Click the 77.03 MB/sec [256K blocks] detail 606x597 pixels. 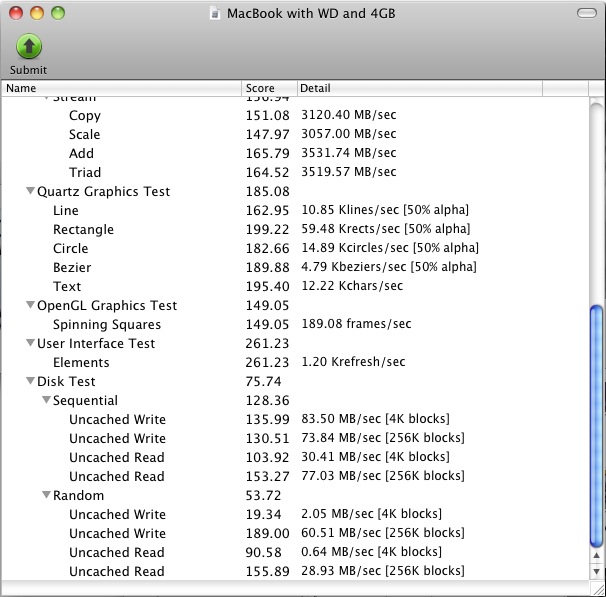383,476
